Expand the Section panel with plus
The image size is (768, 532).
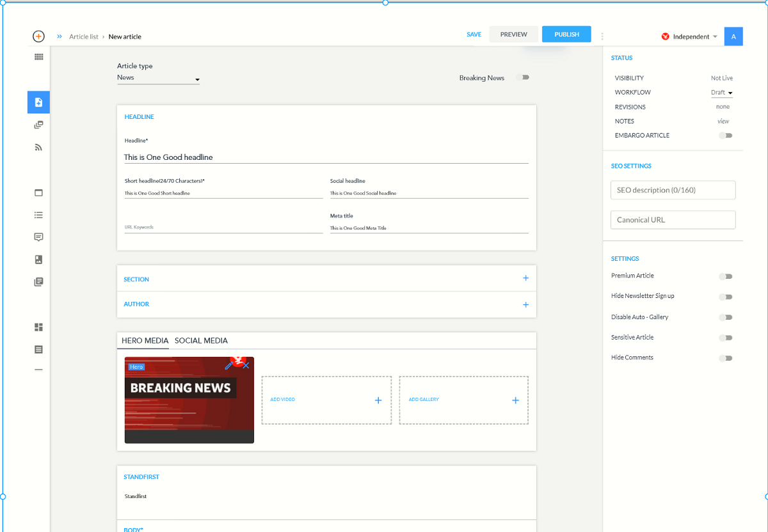(x=525, y=278)
